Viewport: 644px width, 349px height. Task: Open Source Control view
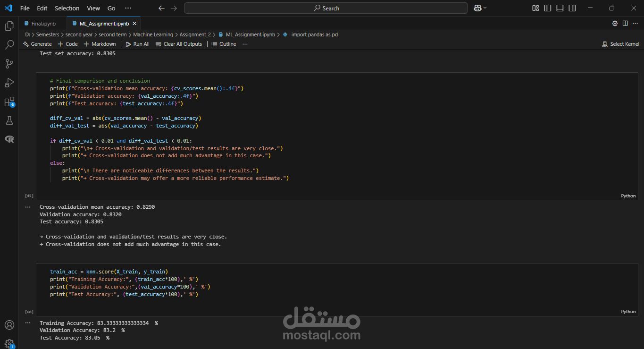click(9, 64)
